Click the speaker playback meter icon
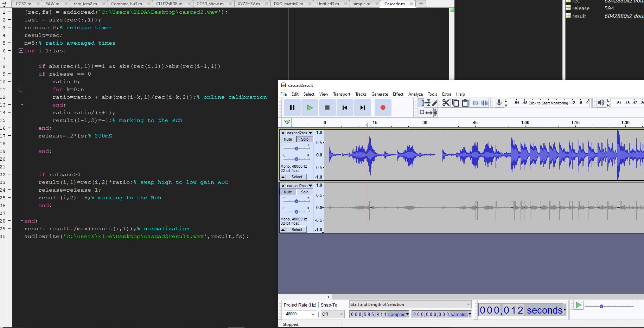 tap(601, 103)
